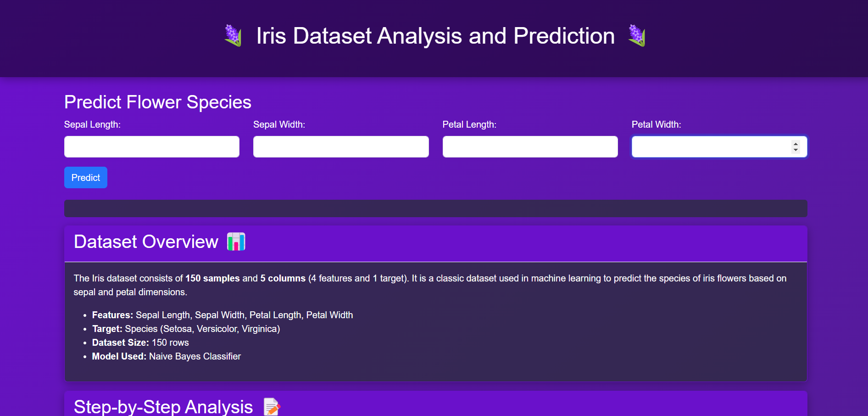Click the Petal Width label
Screen dimensions: 868x416
point(657,124)
